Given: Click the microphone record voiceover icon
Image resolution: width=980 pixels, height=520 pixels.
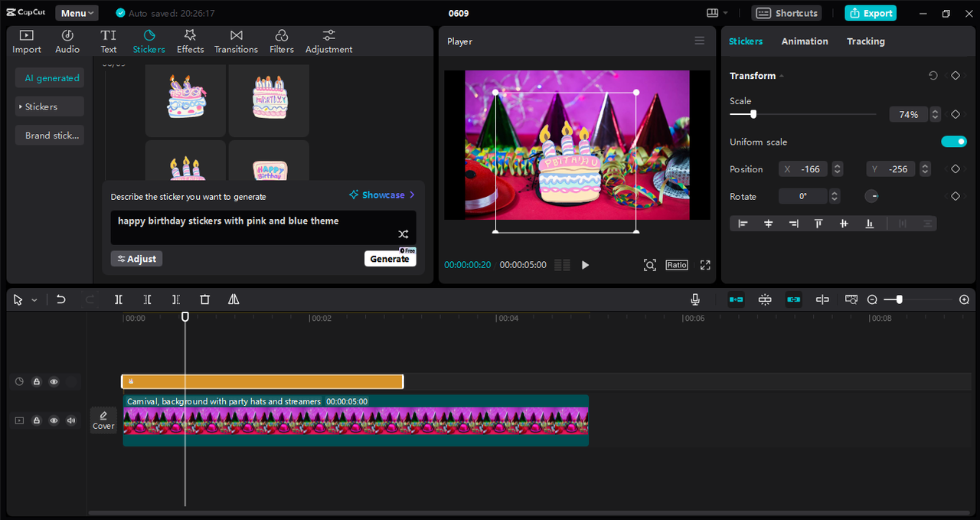Looking at the screenshot, I should click(694, 299).
